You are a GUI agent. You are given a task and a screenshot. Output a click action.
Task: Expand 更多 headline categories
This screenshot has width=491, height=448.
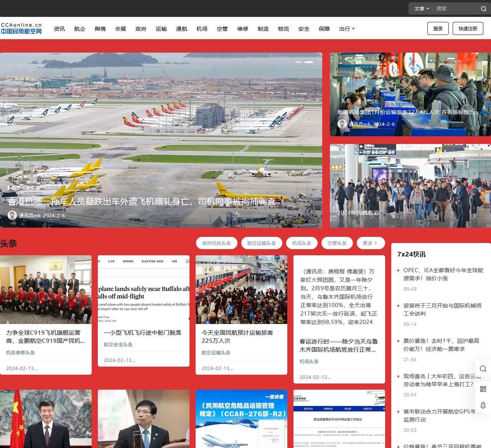point(370,243)
